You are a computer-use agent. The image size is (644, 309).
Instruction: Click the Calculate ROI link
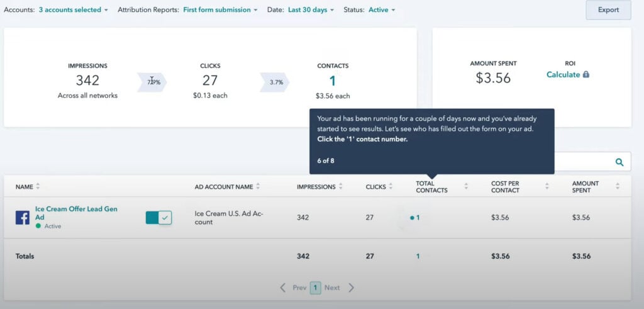(x=563, y=74)
